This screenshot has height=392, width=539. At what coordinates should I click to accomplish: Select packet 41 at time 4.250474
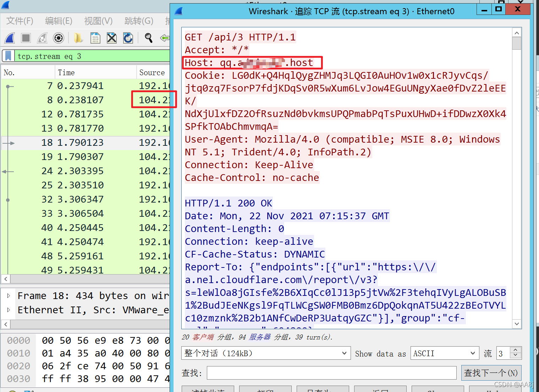coord(86,242)
